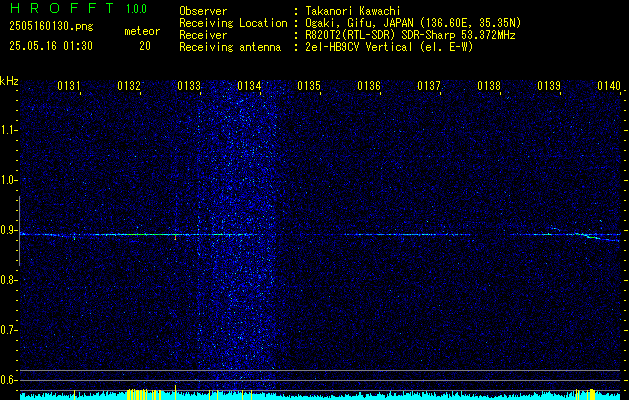This screenshot has width=629, height=400.
Task: Click the 1.1 kHz axis tick label
Action: coord(8,130)
